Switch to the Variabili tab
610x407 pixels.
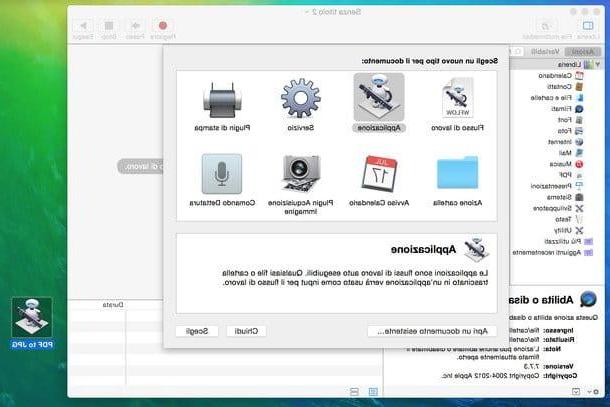coord(545,51)
